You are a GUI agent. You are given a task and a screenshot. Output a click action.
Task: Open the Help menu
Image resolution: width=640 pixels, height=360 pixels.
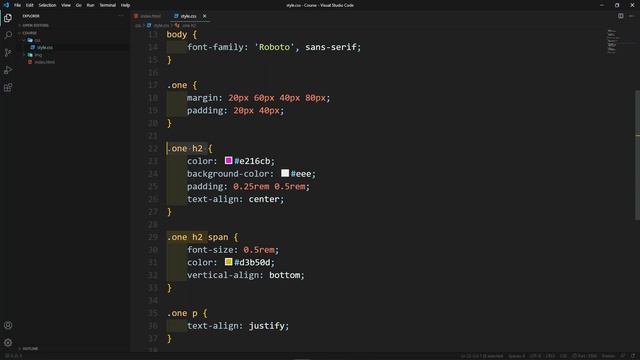click(125, 5)
